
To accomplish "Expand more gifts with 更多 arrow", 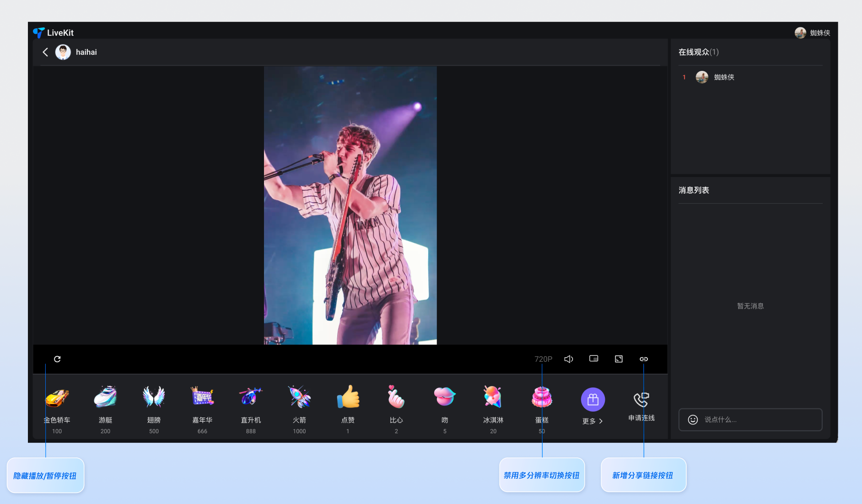I will [x=593, y=421].
